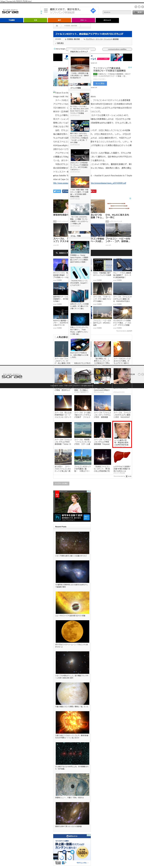Screen dimensions: 144x868
Task: Click the ad info icon above C18 HILIC ad
Action: pos(130,198)
